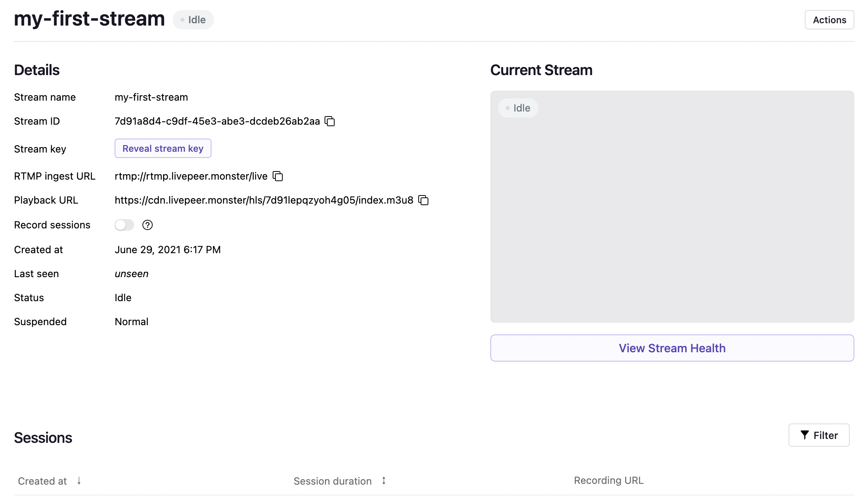Copy the RTMP ingest URL
The width and height of the screenshot is (866, 504).
[x=278, y=176]
